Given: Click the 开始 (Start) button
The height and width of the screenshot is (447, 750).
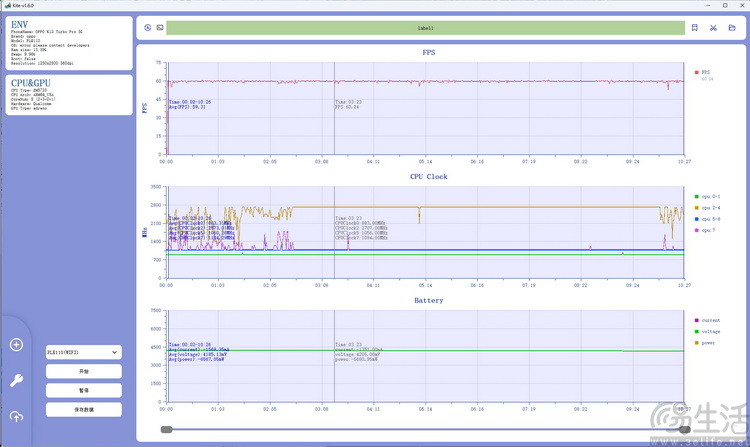Looking at the screenshot, I should 84,371.
